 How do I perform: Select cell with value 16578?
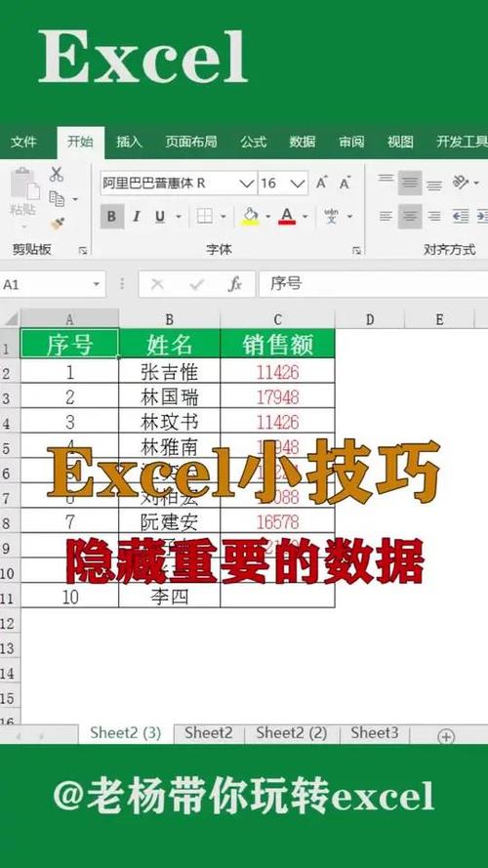278,521
